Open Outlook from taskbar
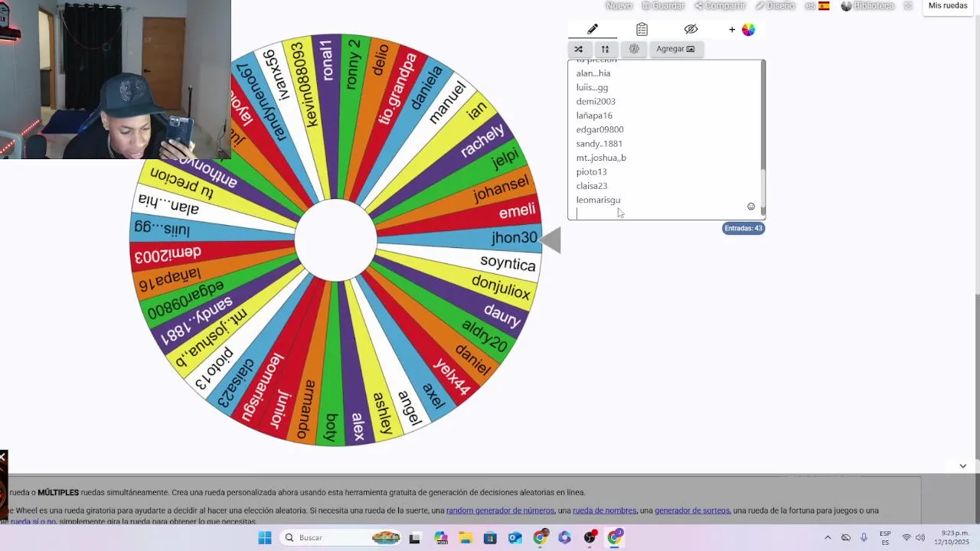The image size is (980, 551). 515,537
